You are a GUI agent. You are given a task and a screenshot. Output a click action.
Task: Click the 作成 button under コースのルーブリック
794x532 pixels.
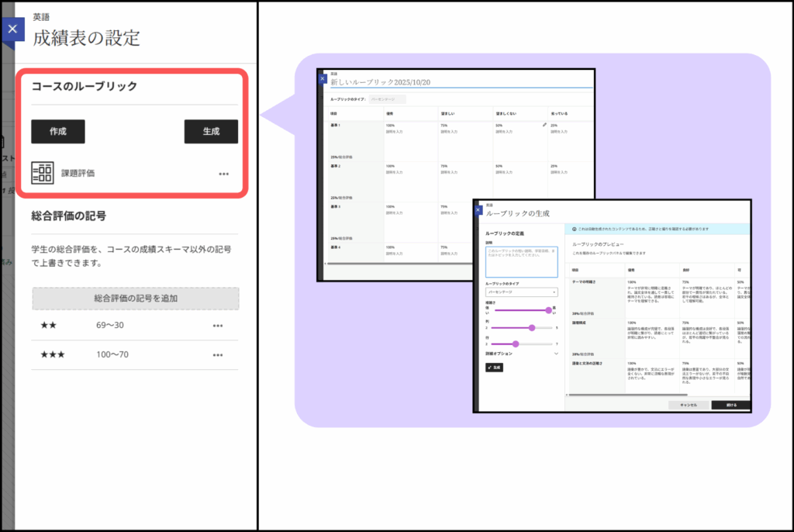tap(58, 131)
